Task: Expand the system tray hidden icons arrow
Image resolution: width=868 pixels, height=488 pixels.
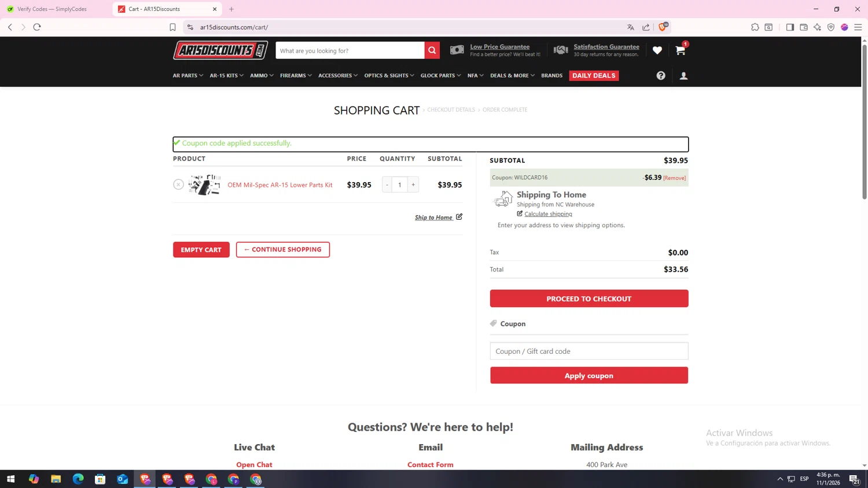Action: (x=780, y=479)
